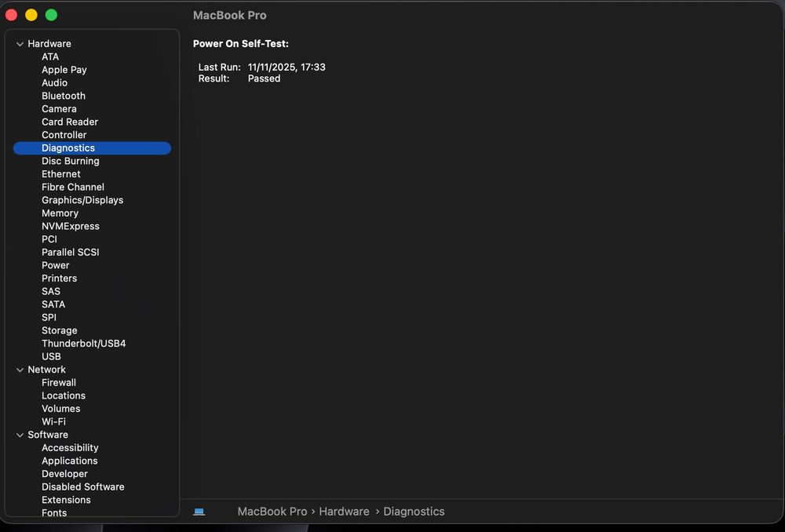This screenshot has width=785, height=532.
Task: Select Fibre Channel in the sidebar
Action: click(x=72, y=187)
